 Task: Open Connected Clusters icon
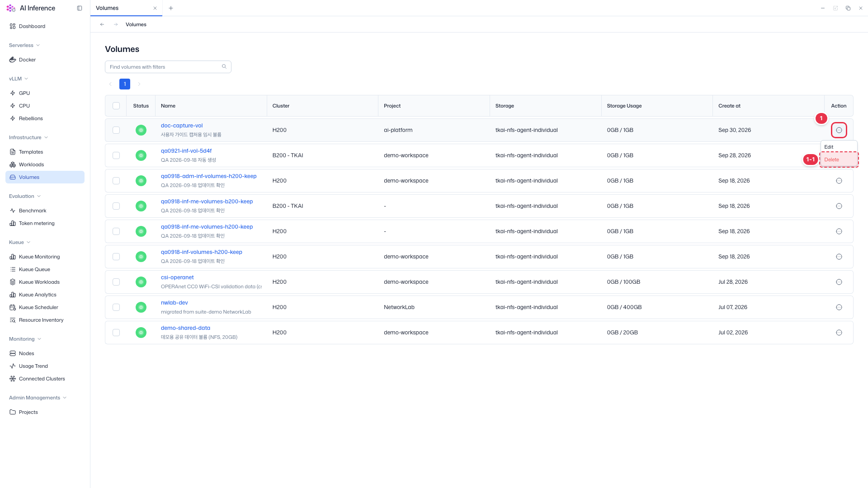[13, 379]
